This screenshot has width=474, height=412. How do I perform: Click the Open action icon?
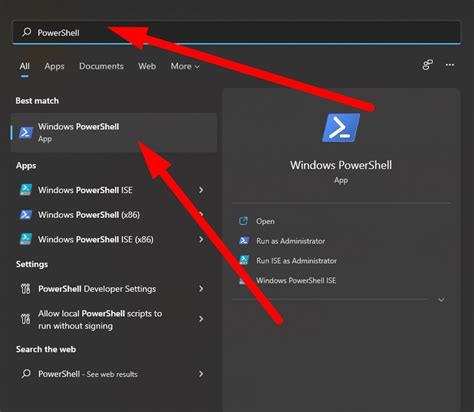[x=244, y=221]
